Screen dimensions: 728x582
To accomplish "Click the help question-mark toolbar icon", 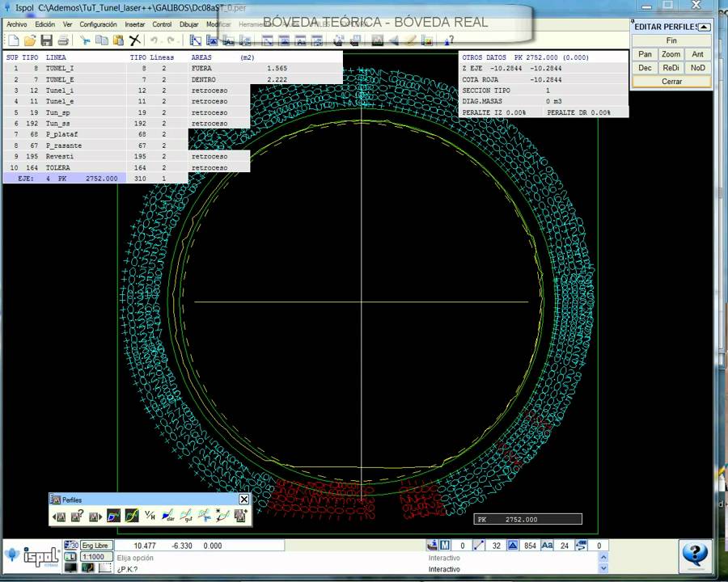I will click(x=448, y=41).
